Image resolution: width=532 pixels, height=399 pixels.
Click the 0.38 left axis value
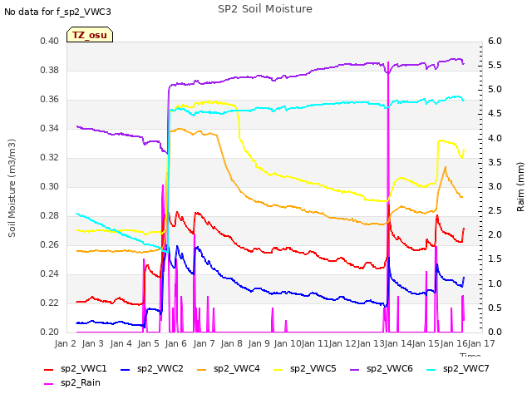click(50, 70)
